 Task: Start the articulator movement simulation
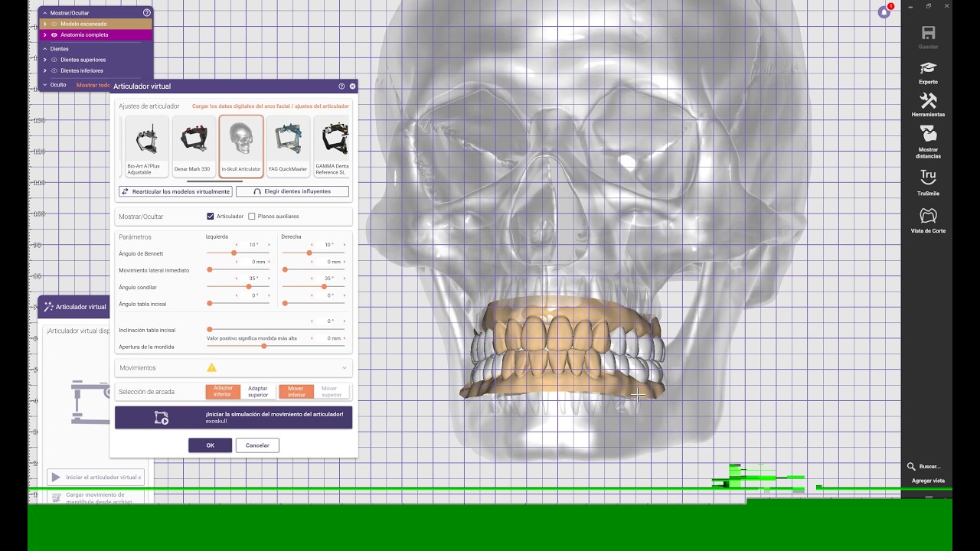(234, 417)
